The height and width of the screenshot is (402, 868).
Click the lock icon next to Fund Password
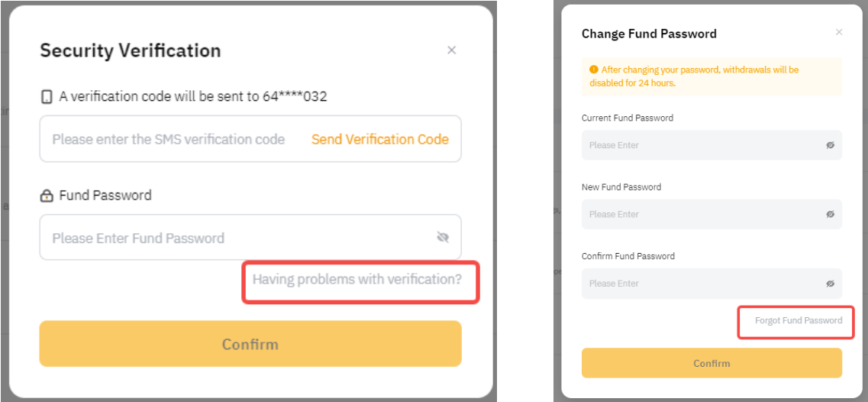47,196
